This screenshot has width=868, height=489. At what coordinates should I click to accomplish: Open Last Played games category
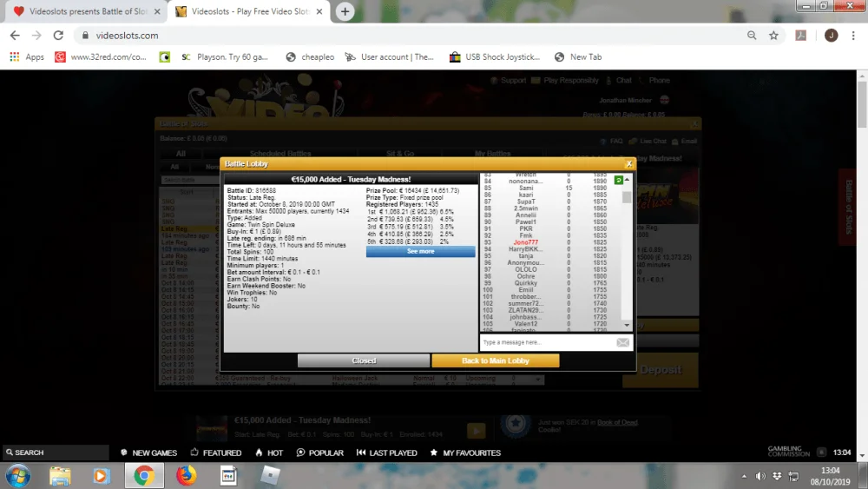point(386,453)
